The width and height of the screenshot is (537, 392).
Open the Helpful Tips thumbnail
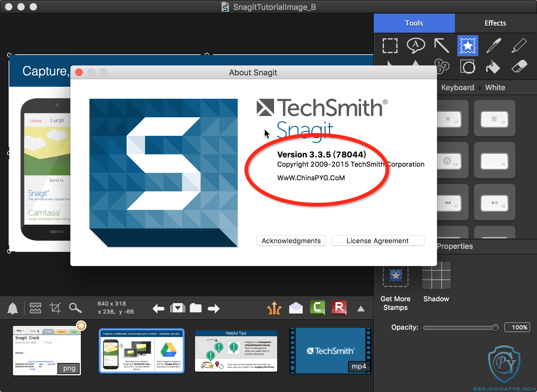[x=236, y=351]
